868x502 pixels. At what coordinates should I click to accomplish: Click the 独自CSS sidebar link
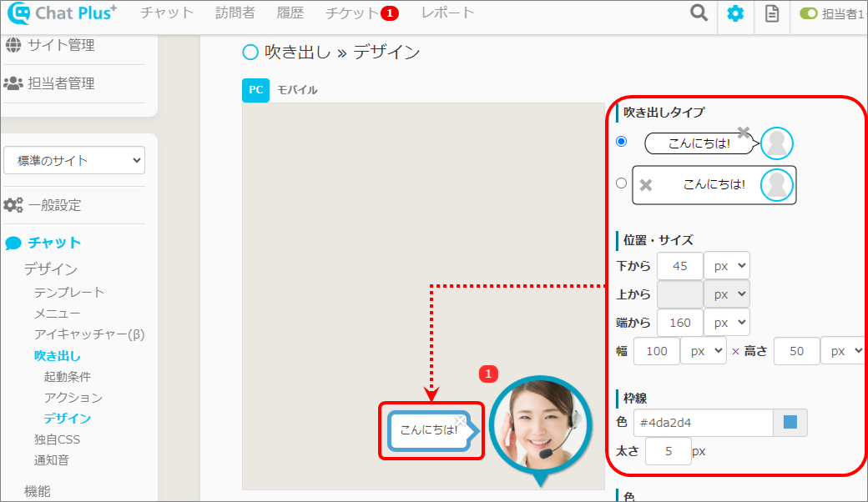[57, 439]
